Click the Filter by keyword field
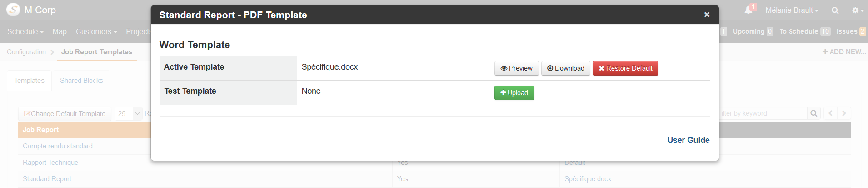This screenshot has width=868, height=188. point(762,113)
